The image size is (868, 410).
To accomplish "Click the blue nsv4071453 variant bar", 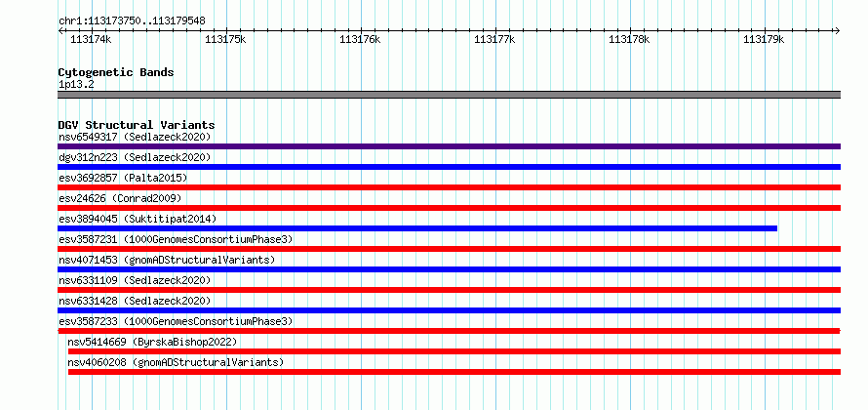I will pyautogui.click(x=449, y=269).
